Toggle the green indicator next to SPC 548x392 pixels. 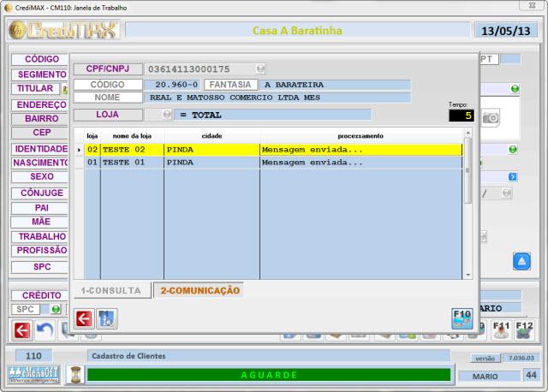click(56, 309)
